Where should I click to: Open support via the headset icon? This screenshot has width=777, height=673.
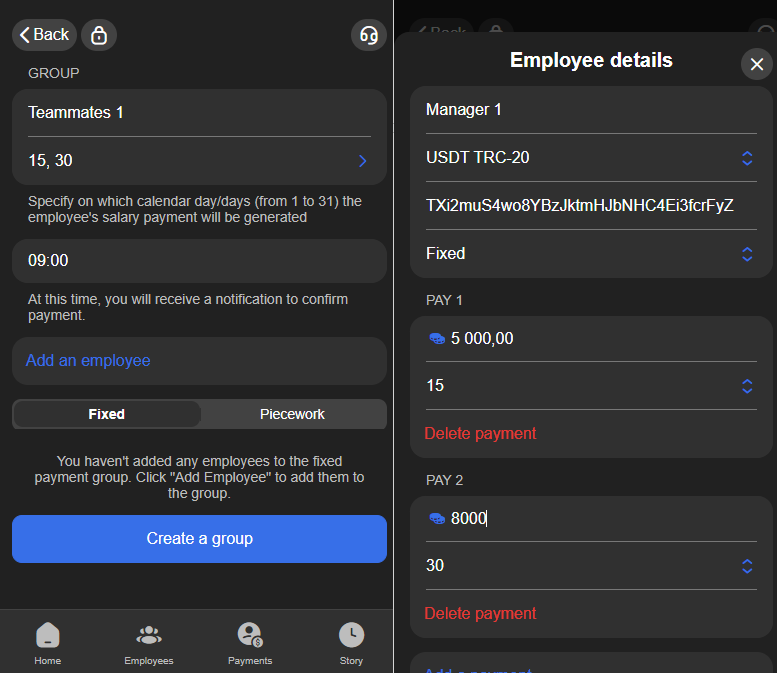369,35
